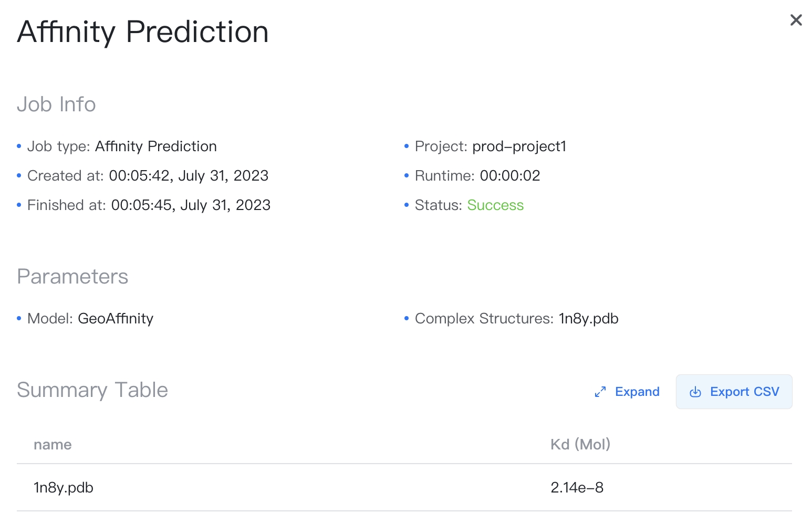Click the Job Info section title

56,104
